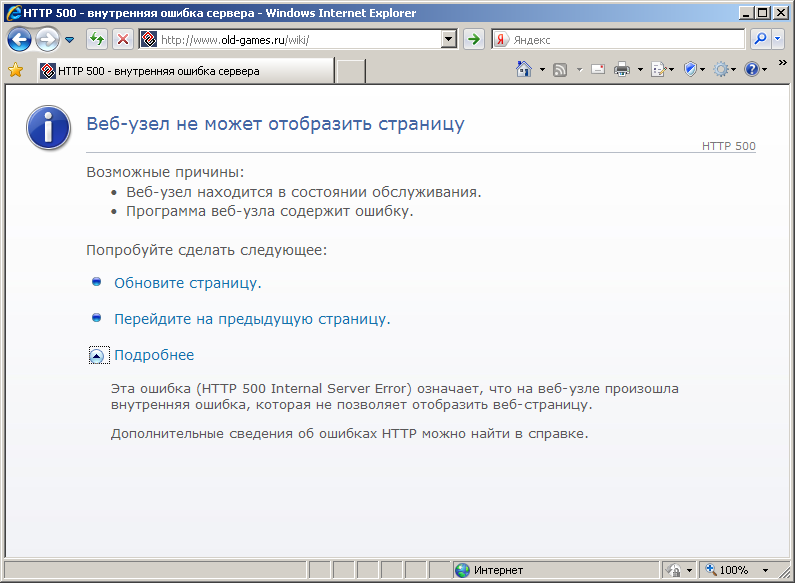This screenshot has height=583, width=795.
Task: Click 'Программа веб-узла содержит ошибку.' text
Action: pyautogui.click(x=270, y=211)
